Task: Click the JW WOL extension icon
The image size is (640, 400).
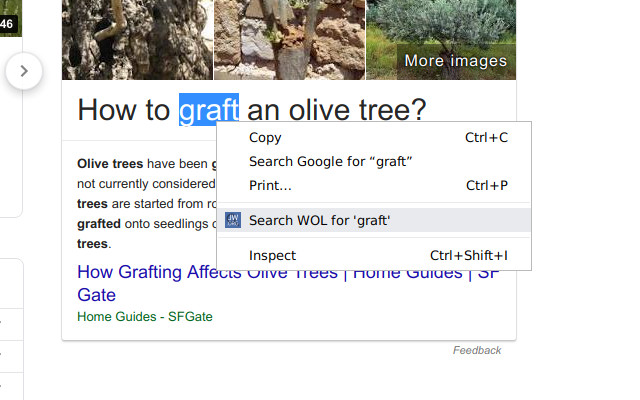Action: click(x=233, y=220)
